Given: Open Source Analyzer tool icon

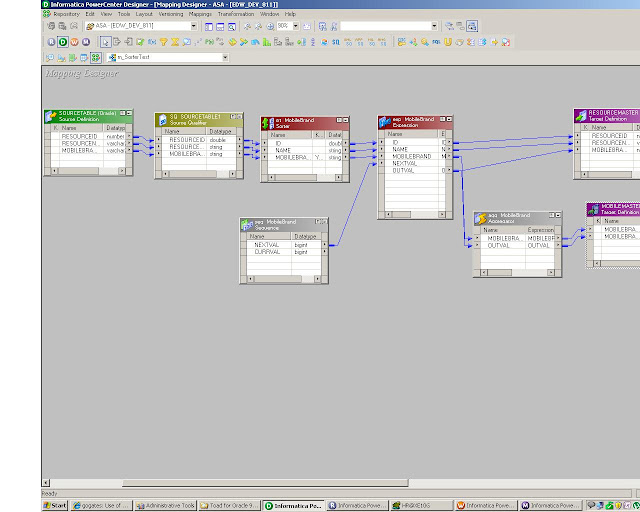Looking at the screenshot, I should pyautogui.click(x=50, y=58).
